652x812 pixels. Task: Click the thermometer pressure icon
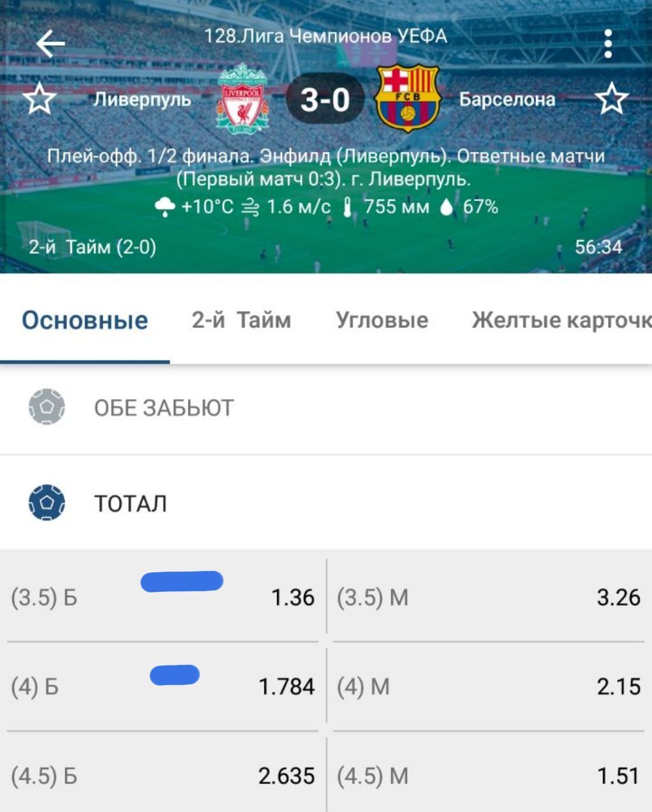coord(347,207)
